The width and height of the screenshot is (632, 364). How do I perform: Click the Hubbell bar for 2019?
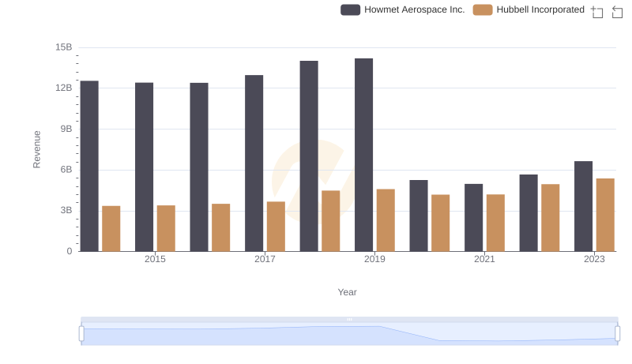386,220
